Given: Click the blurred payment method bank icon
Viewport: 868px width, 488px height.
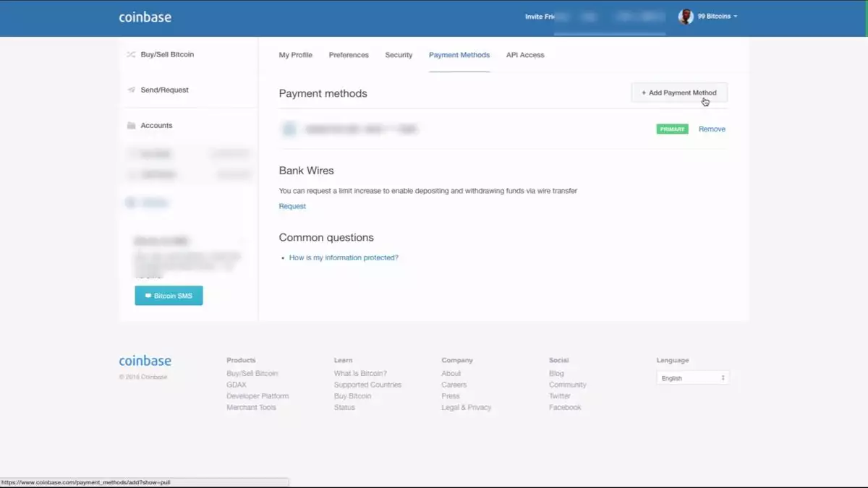Looking at the screenshot, I should 289,129.
